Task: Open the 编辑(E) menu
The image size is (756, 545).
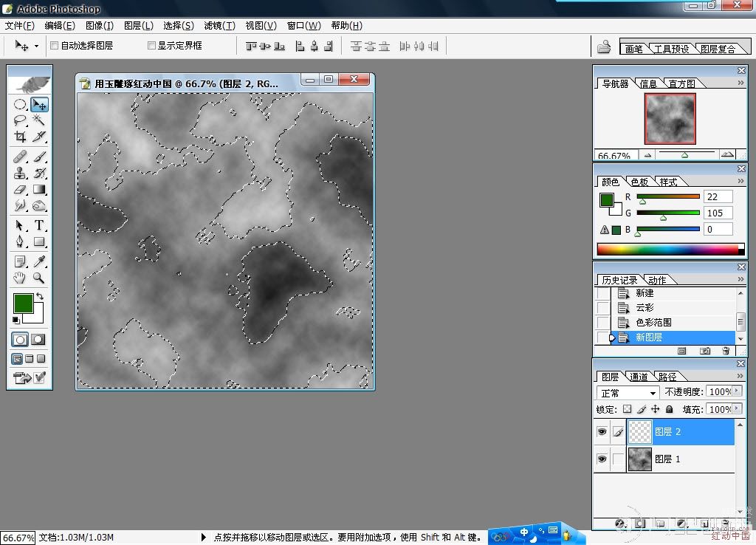Action: click(60, 26)
